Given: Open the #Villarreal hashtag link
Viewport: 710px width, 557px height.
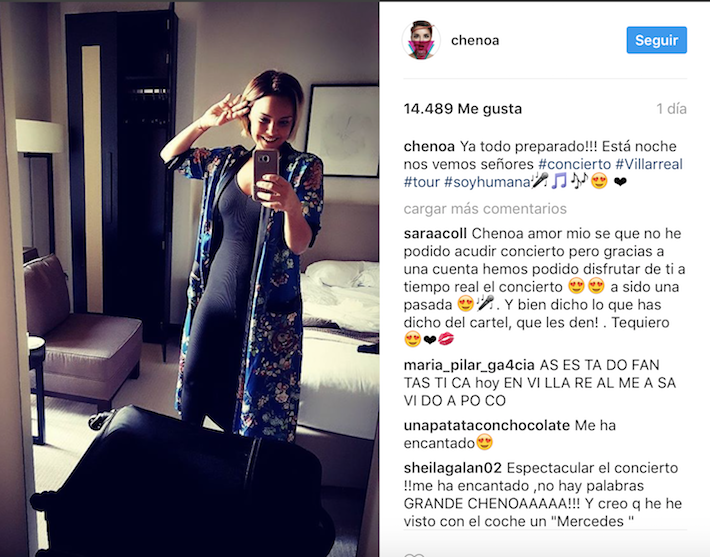Looking at the screenshot, I should click(649, 164).
